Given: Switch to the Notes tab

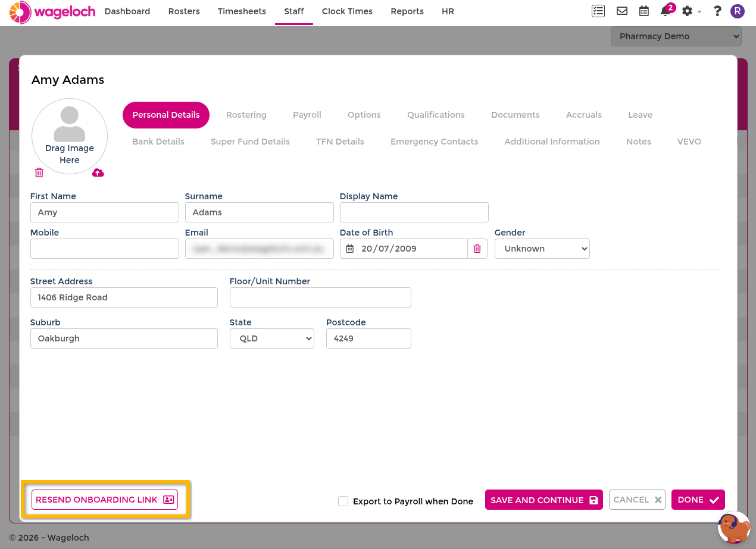Looking at the screenshot, I should coord(639,142).
